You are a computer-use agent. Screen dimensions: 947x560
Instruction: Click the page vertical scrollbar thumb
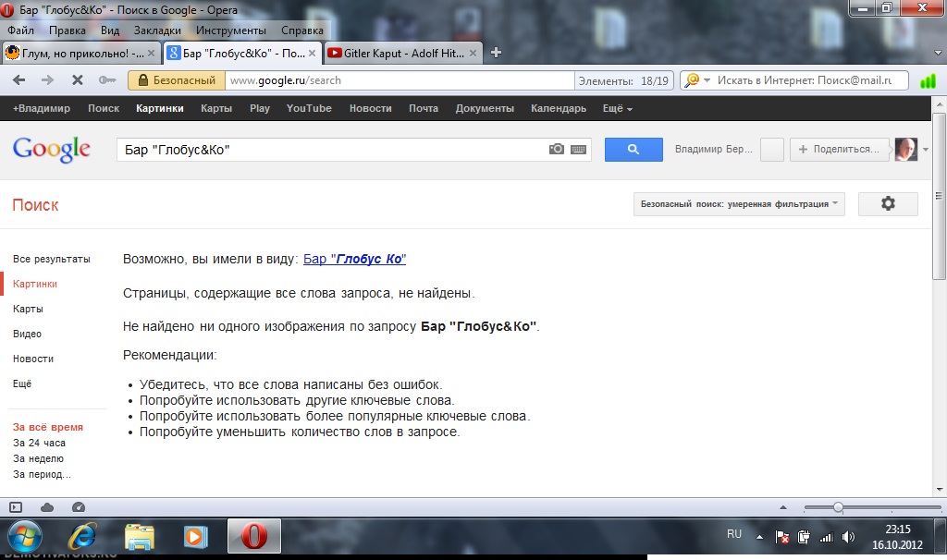pyautogui.click(x=939, y=196)
